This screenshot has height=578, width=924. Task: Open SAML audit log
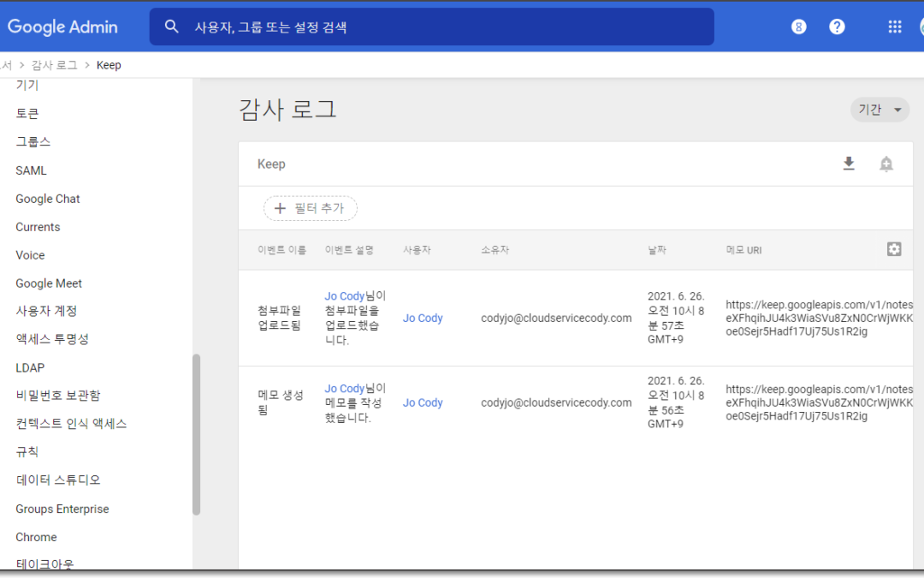tap(31, 170)
